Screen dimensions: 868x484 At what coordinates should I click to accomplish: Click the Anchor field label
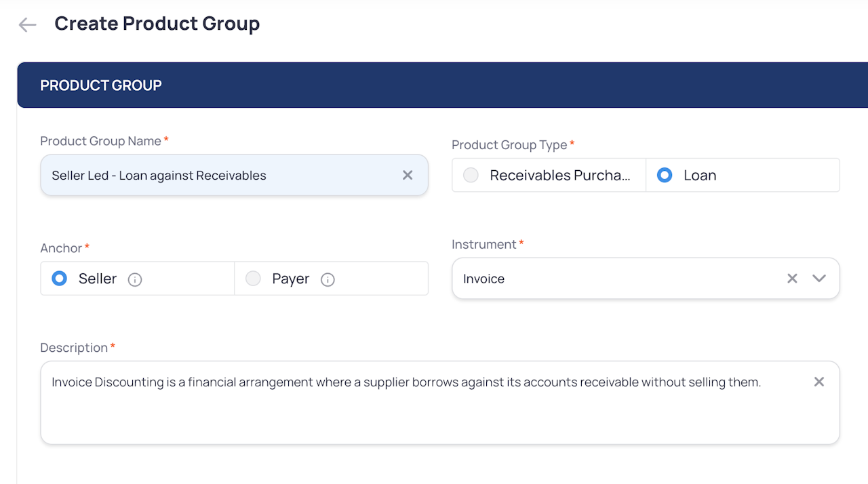point(61,248)
